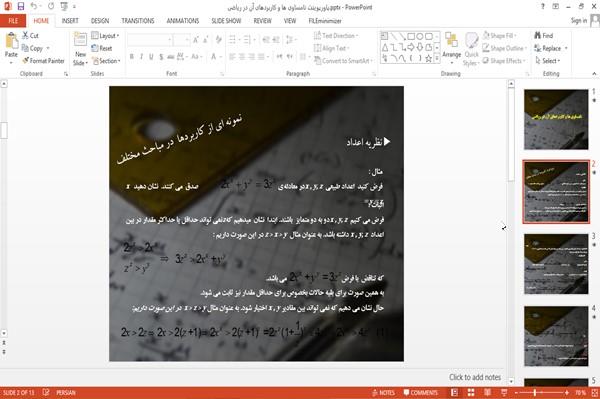Select slide 3 thumbnail
Screen dimensions: 600x399
(556, 264)
